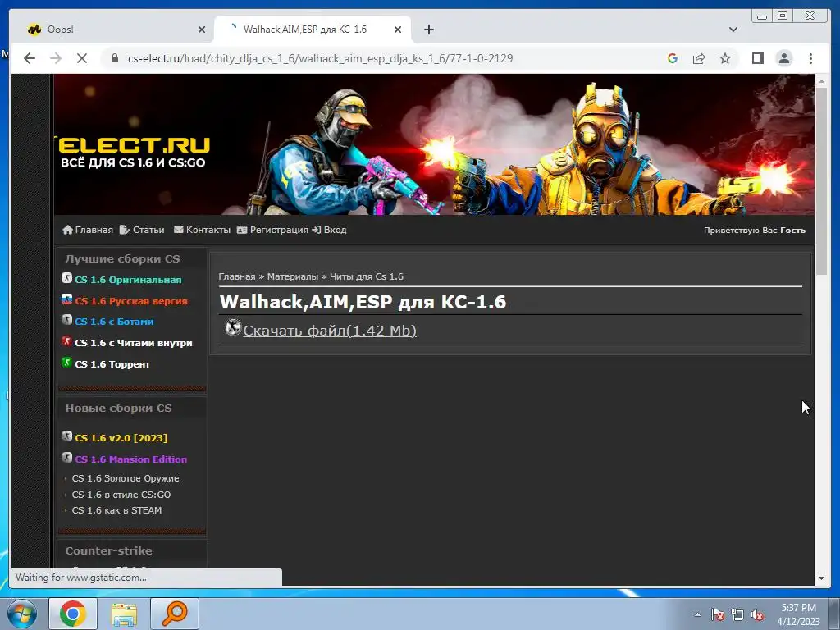
Task: Click the ELECT.RU site logo
Action: point(132,152)
